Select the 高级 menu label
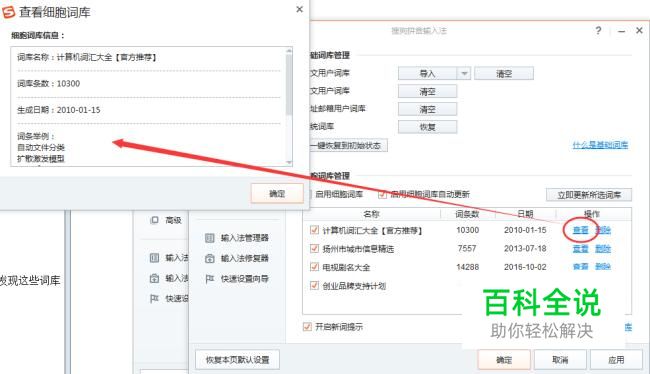Viewport: 650px width, 374px height. click(173, 220)
